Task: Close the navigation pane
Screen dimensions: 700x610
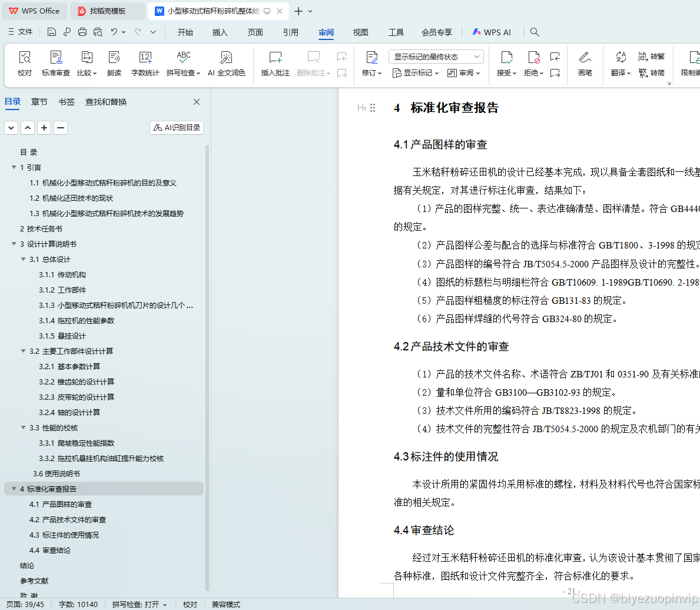Action: pyautogui.click(x=197, y=102)
